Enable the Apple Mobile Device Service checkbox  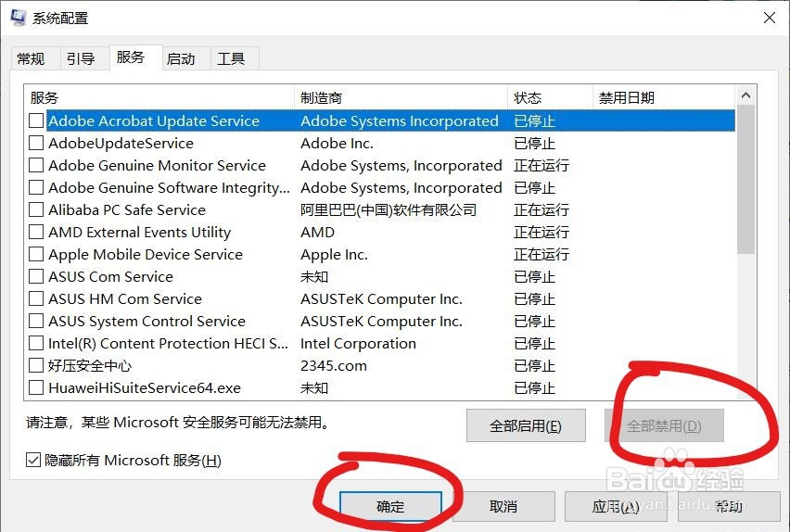(x=36, y=254)
